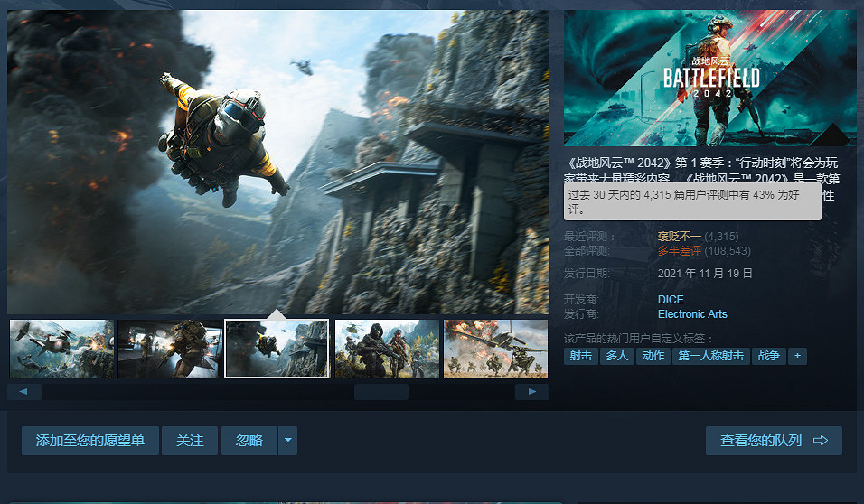Select the fourth thumbnail showing soldier squad
The height and width of the screenshot is (504, 864).
point(387,349)
